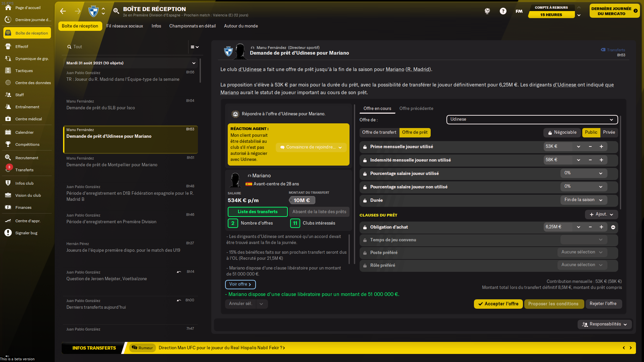Image resolution: width=644 pixels, height=362 pixels.
Task: Open Effectif squad icon in sidebar
Action: click(x=8, y=47)
